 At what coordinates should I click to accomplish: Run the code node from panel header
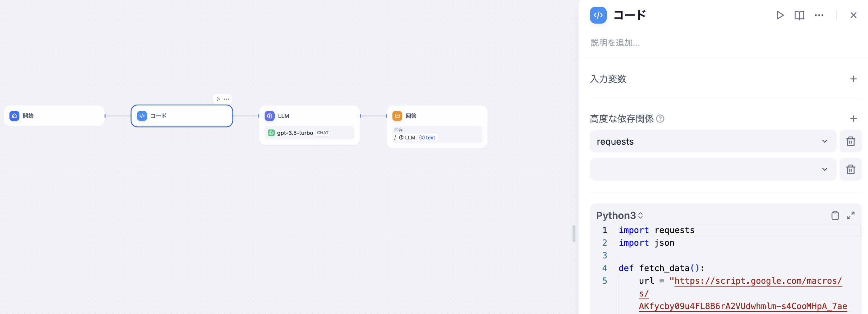click(780, 15)
